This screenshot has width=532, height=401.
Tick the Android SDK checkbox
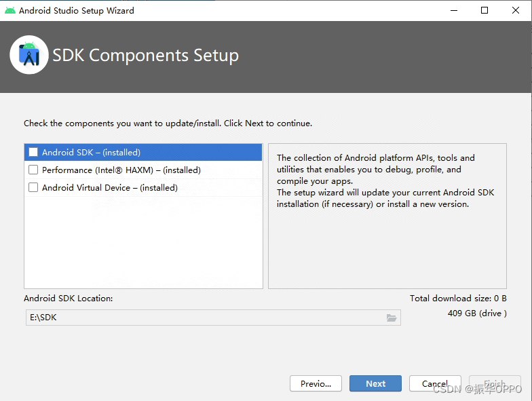pos(33,152)
